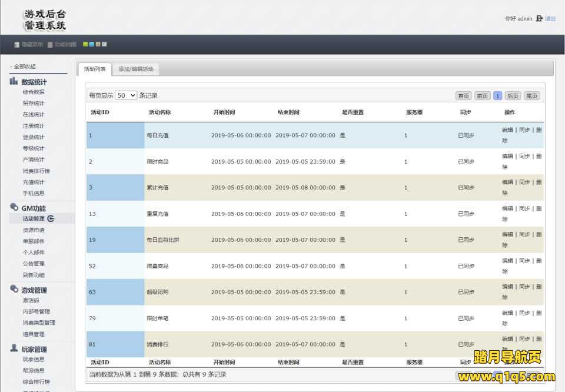Viewport: 565px width, 392px height.
Task: Click the logout icon beside 退出
Action: 539,19
